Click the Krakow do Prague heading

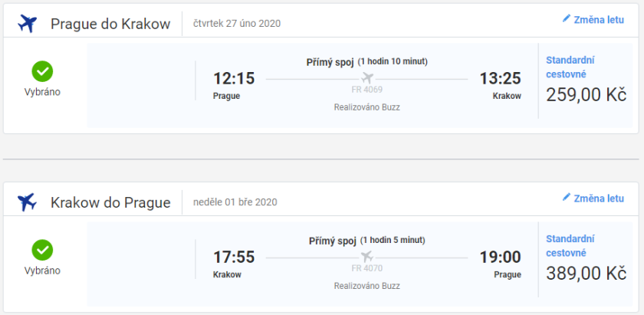coord(110,202)
